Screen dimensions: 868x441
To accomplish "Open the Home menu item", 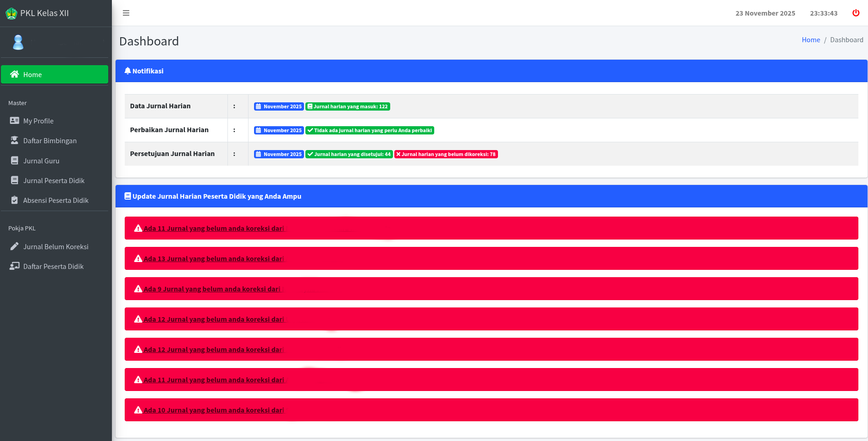I will point(55,74).
